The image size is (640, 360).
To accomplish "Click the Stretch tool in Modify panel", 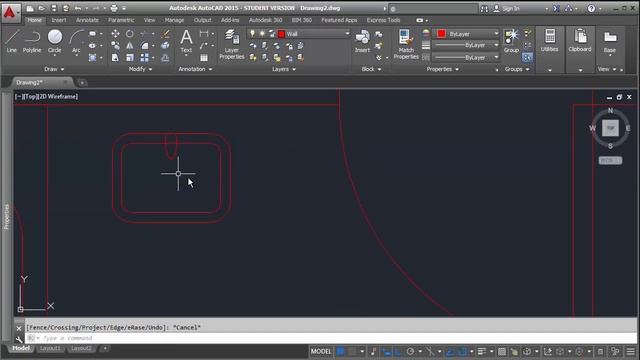I will pos(116,58).
